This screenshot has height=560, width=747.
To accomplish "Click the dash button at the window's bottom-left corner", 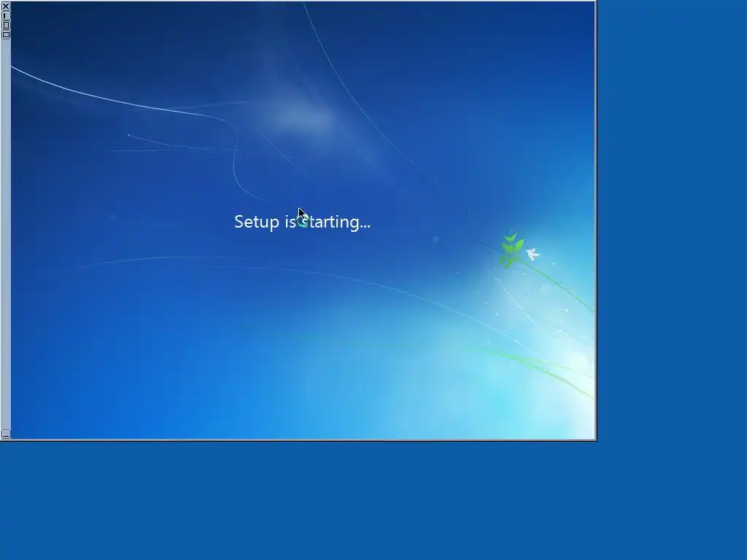I will (5, 434).
